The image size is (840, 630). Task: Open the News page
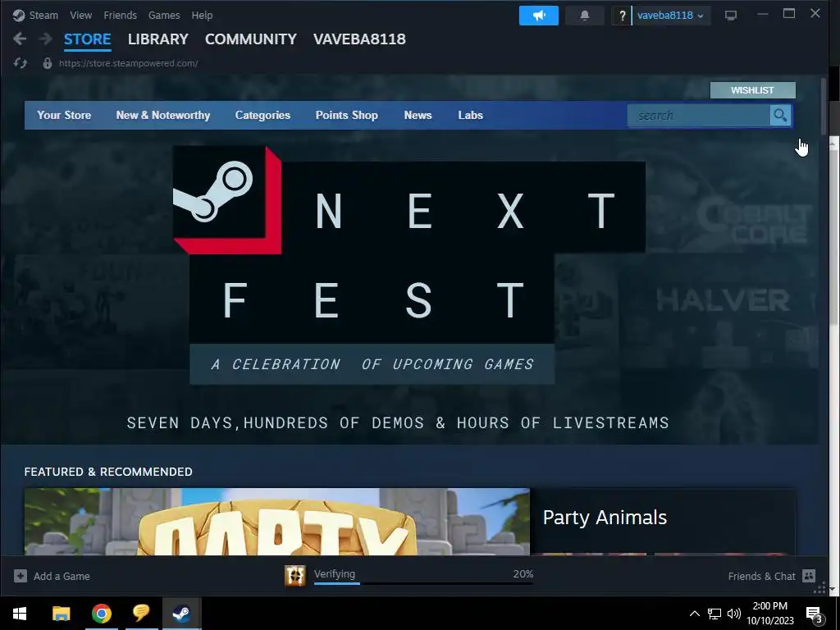(x=418, y=115)
